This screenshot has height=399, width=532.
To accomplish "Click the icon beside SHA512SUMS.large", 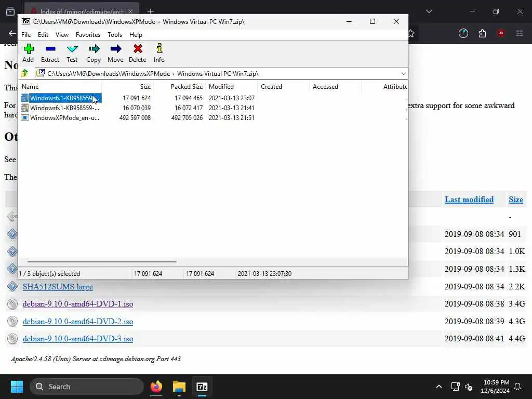I will 12,286.
